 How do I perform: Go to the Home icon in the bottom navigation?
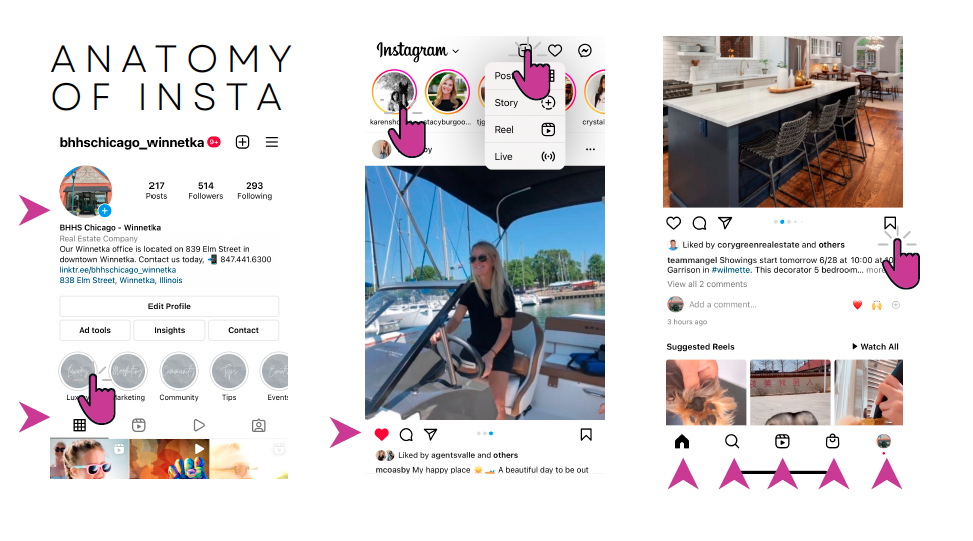(682, 441)
